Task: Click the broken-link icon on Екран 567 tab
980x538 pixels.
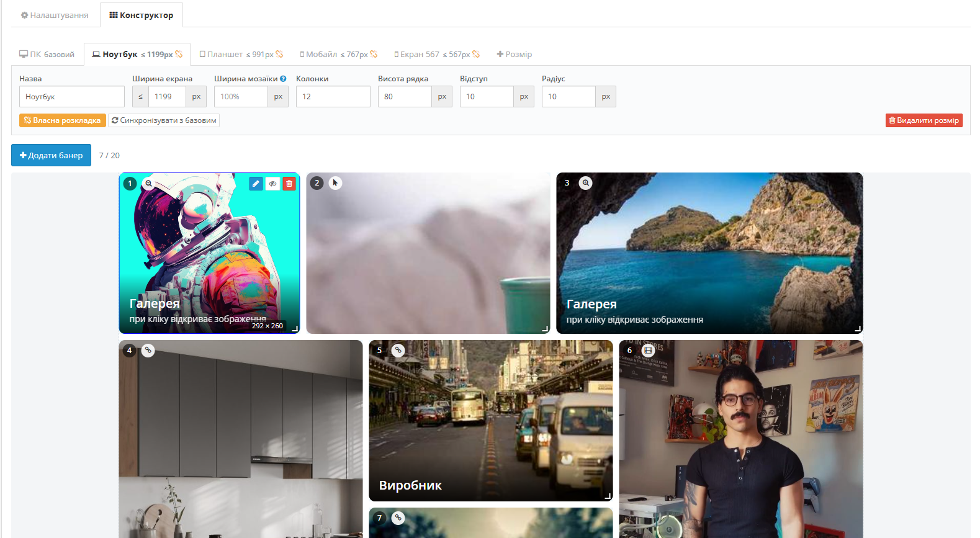Action: 476,55
